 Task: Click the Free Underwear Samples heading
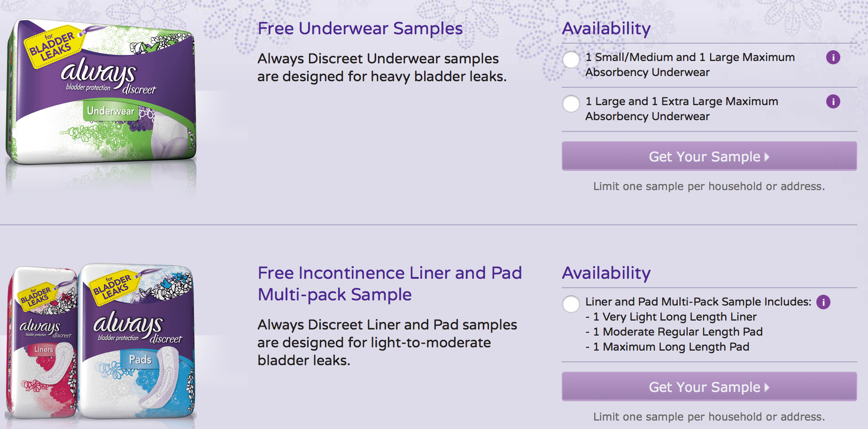[360, 29]
